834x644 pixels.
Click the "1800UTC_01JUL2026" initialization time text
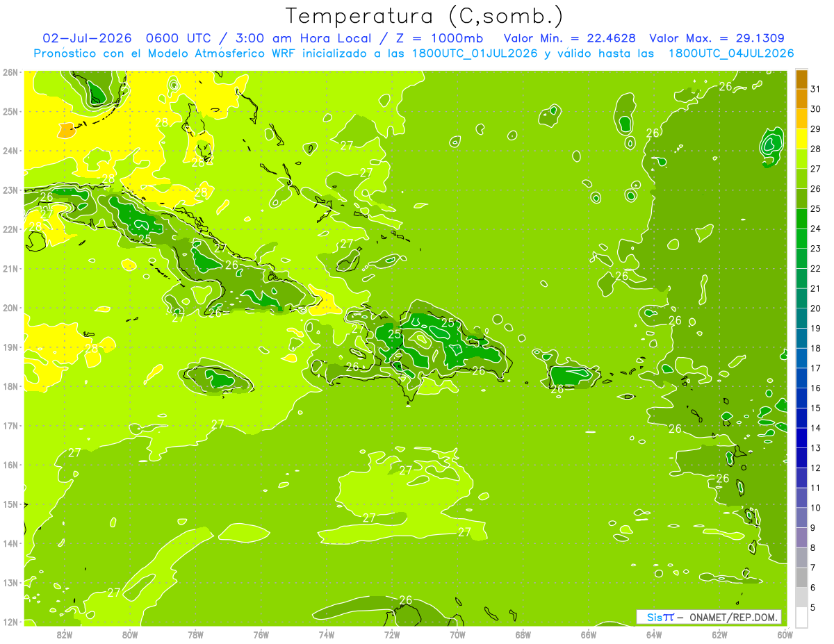pos(474,53)
